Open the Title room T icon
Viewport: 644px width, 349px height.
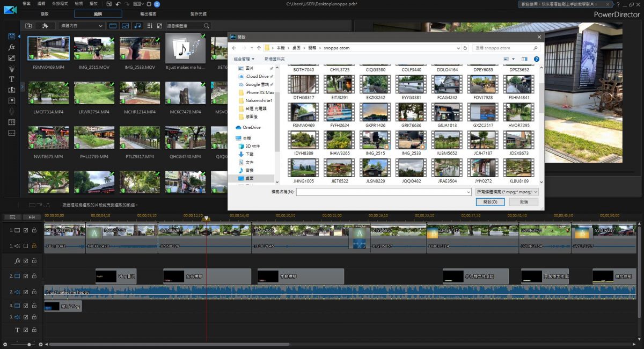point(11,79)
